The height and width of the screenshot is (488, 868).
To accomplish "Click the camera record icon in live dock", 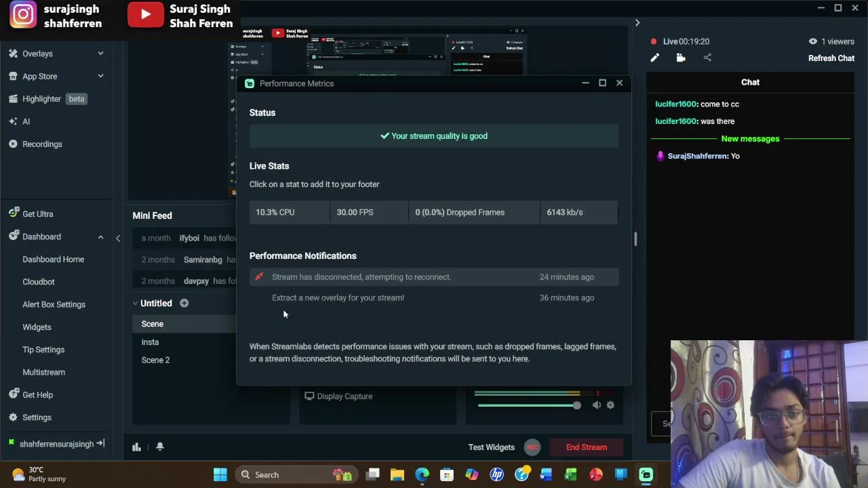I will [681, 58].
